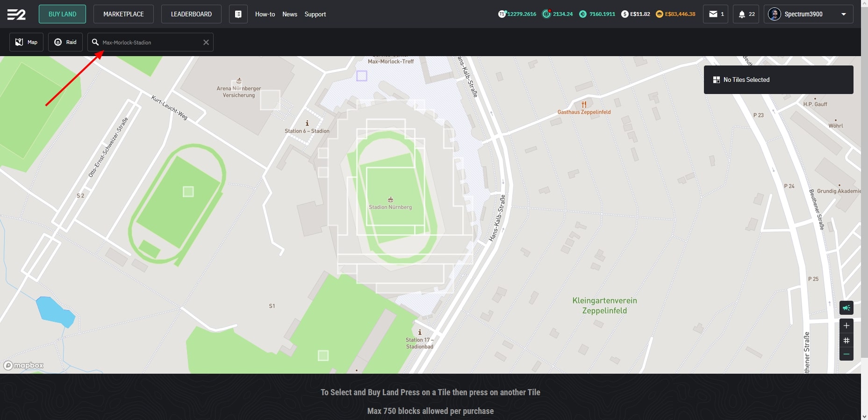Zoom in with the plus button
The height and width of the screenshot is (420, 868).
(846, 326)
